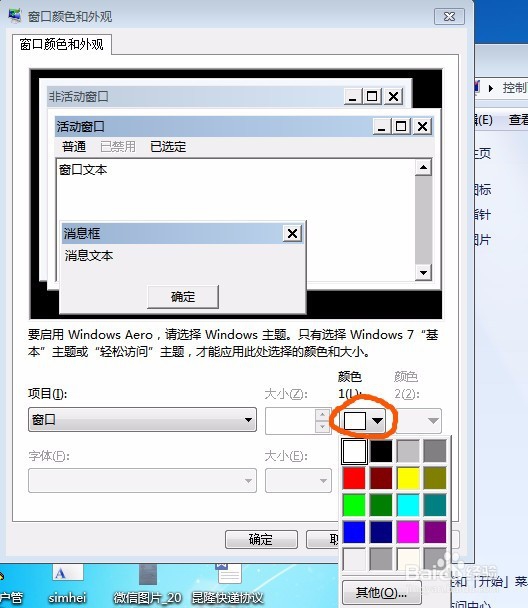Click the 大小(Z) size input field

pos(292,421)
